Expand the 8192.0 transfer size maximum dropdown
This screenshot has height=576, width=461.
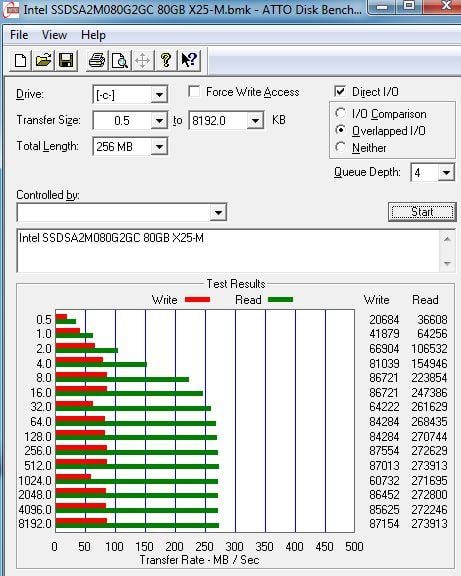point(255,120)
